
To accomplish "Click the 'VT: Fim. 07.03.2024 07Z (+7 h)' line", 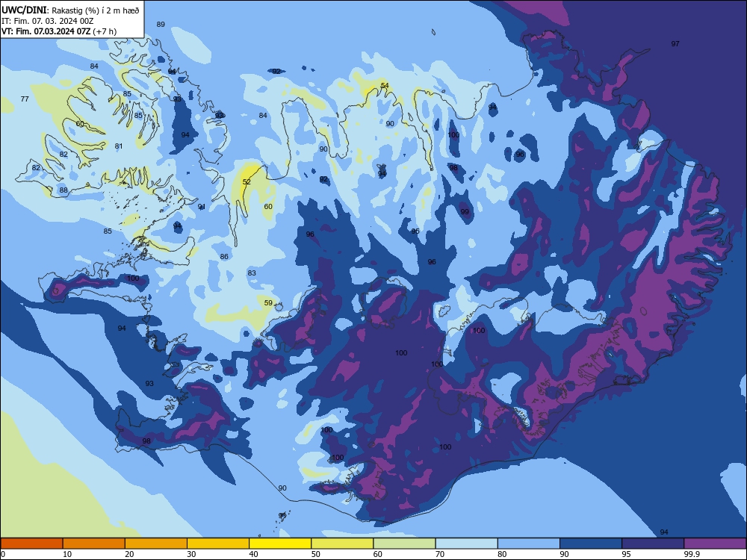I will click(59, 31).
